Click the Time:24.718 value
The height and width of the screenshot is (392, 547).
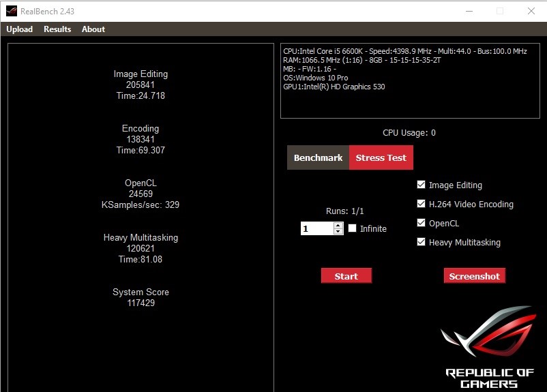[141, 95]
